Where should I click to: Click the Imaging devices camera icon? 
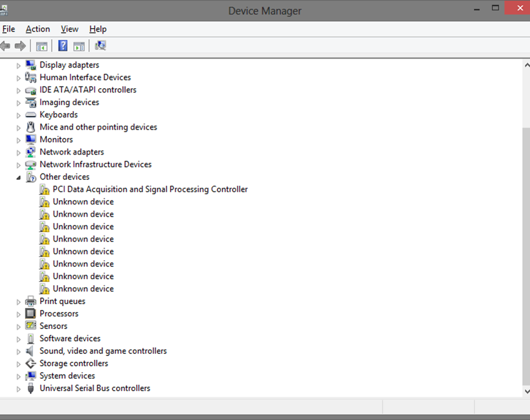(x=31, y=103)
